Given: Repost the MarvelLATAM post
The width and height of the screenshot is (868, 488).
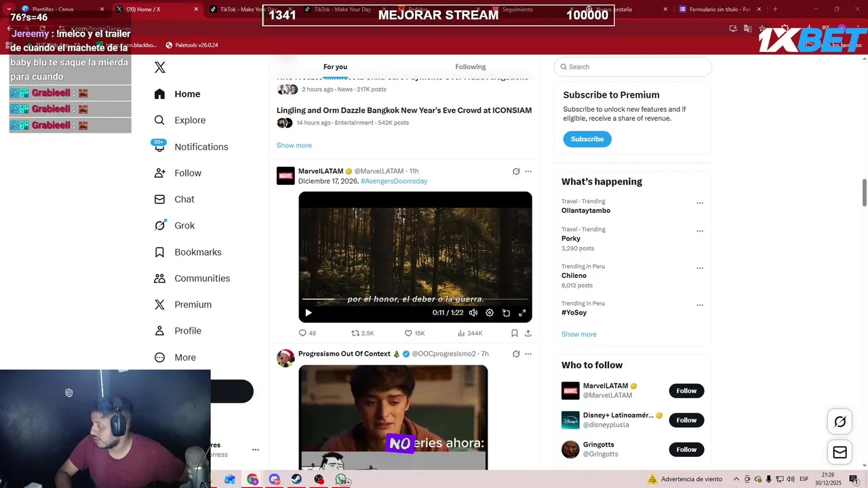Looking at the screenshot, I should click(362, 333).
